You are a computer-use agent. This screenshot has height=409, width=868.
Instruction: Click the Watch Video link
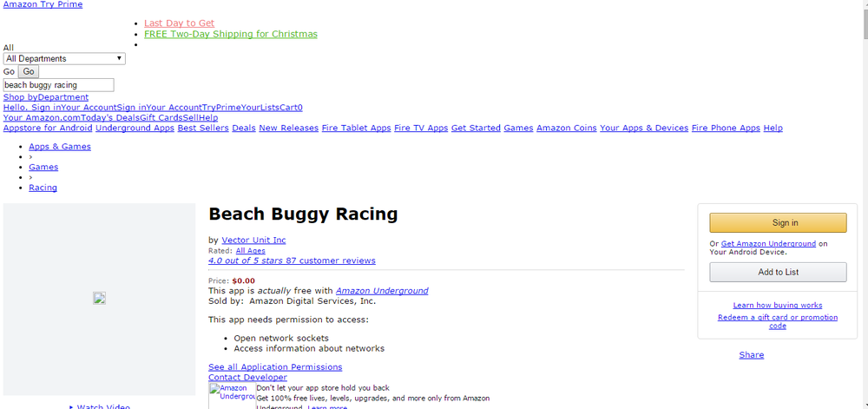coord(103,406)
